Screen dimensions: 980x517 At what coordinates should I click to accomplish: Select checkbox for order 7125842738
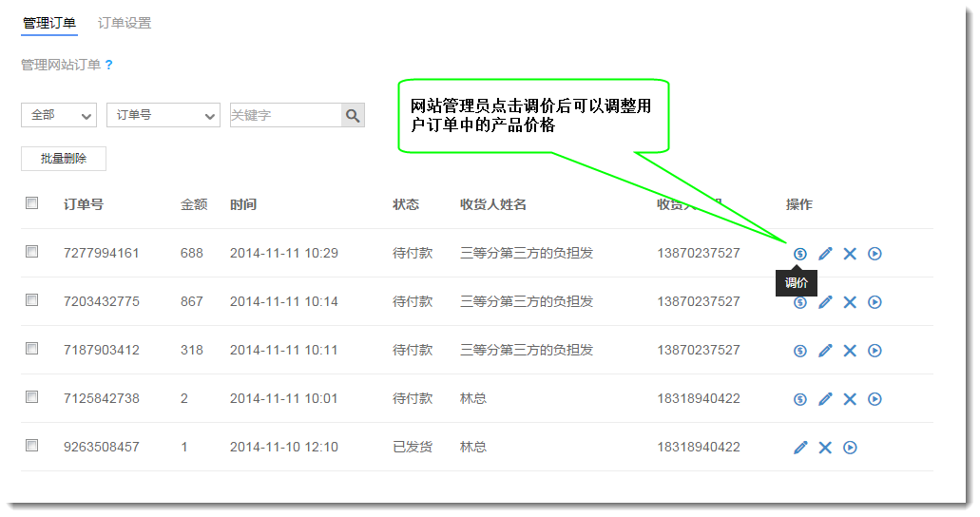(32, 397)
